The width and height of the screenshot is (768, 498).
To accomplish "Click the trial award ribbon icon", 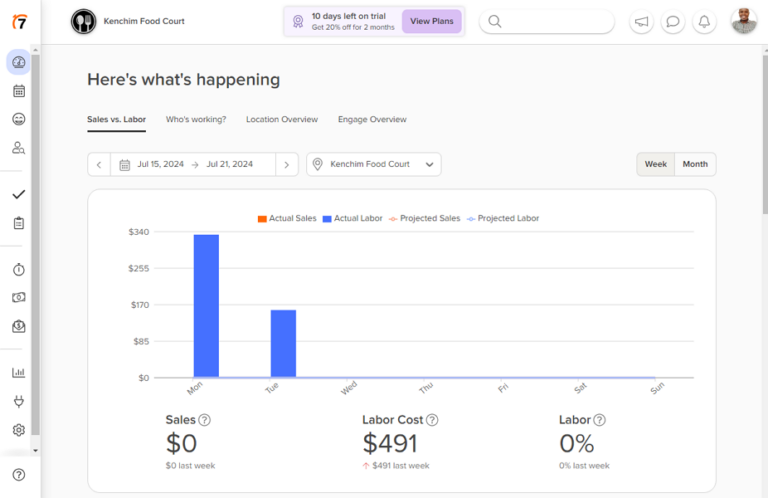I will pyautogui.click(x=298, y=22).
